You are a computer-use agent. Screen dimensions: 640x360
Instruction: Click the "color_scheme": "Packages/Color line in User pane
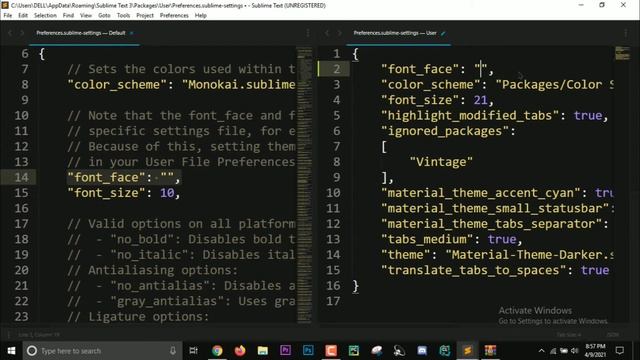pos(497,84)
